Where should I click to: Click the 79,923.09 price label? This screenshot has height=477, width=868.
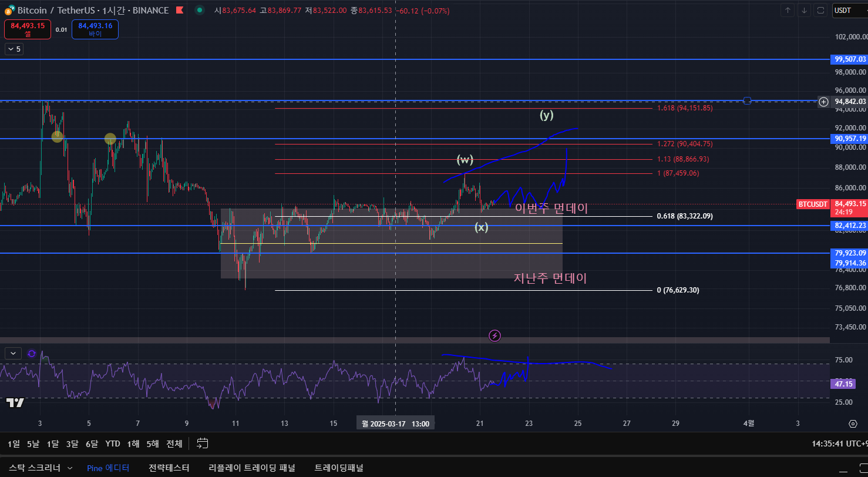pyautogui.click(x=850, y=253)
